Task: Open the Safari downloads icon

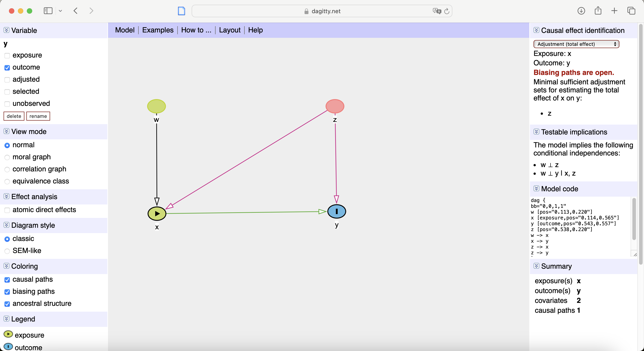Action: point(581,11)
